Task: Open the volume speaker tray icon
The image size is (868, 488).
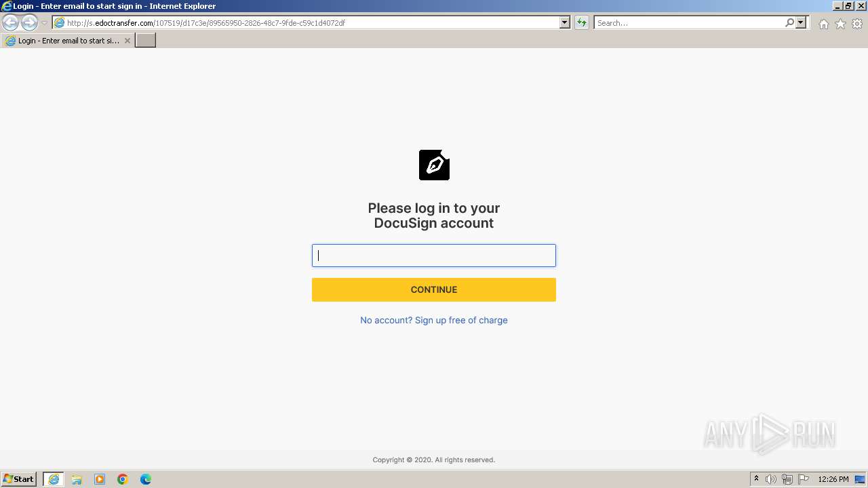Action: point(771,479)
